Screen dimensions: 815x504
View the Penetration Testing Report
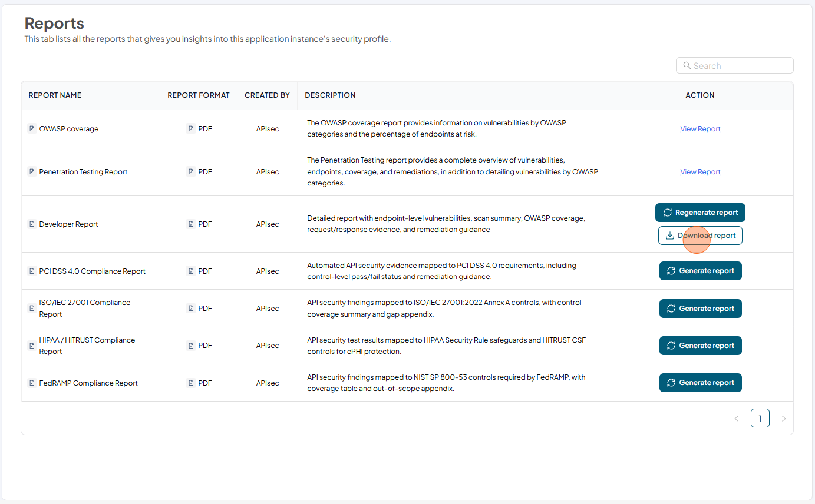point(700,171)
